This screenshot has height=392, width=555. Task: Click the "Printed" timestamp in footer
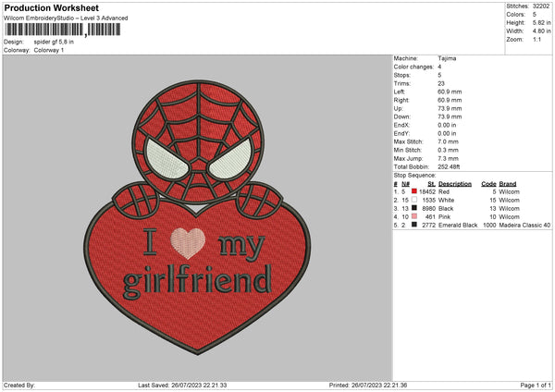click(x=368, y=386)
